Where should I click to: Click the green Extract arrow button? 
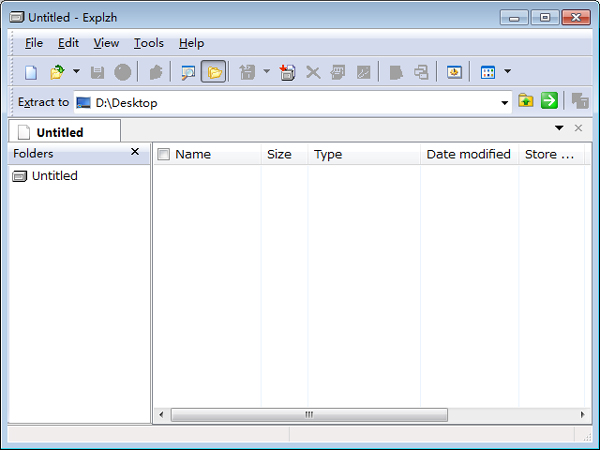[549, 101]
